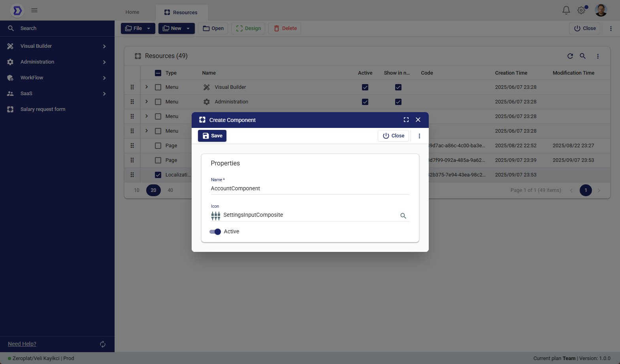Expand the Administration row in the grid
Image resolution: width=620 pixels, height=364 pixels.
pyautogui.click(x=147, y=101)
